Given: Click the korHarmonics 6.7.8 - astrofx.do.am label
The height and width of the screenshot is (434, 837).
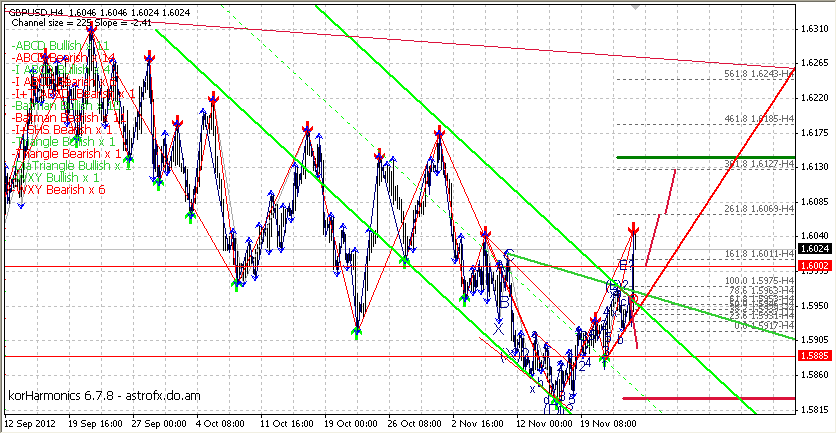Looking at the screenshot, I should click(105, 396).
